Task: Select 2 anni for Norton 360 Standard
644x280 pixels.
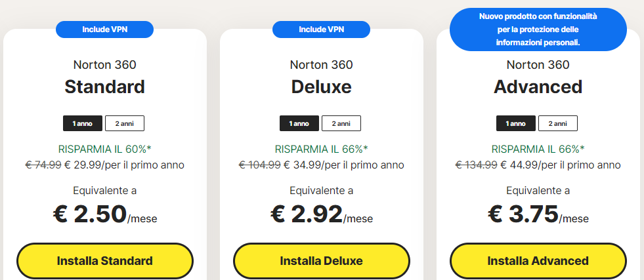Action: coord(125,123)
